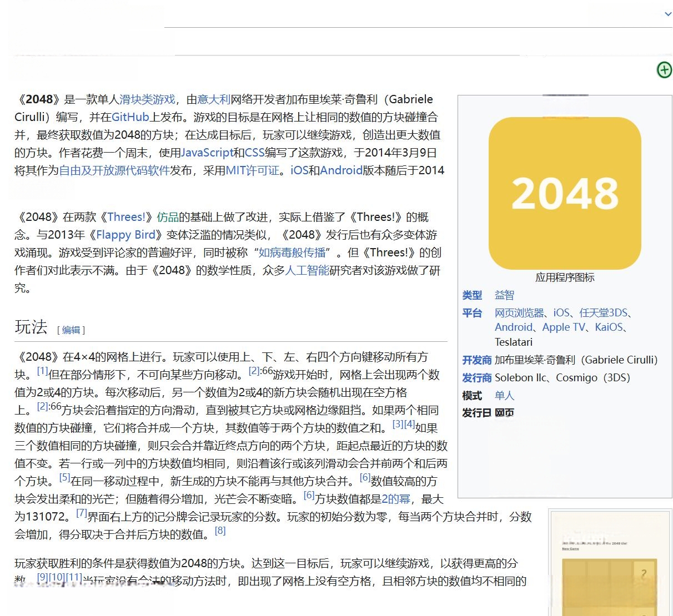Open the MIT许可证 link
The width and height of the screenshot is (673, 616).
[253, 170]
